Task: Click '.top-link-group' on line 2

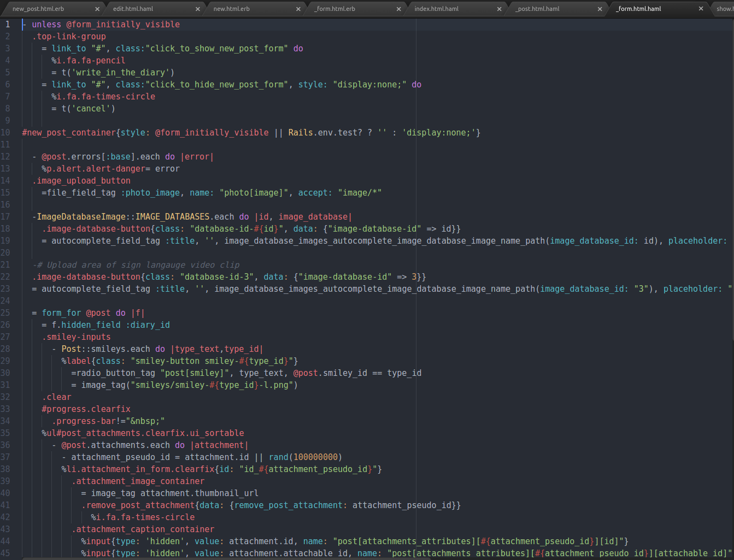Action: point(69,37)
